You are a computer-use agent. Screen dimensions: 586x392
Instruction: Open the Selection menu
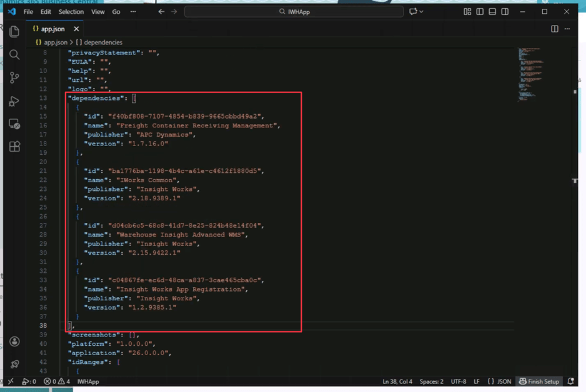point(71,12)
